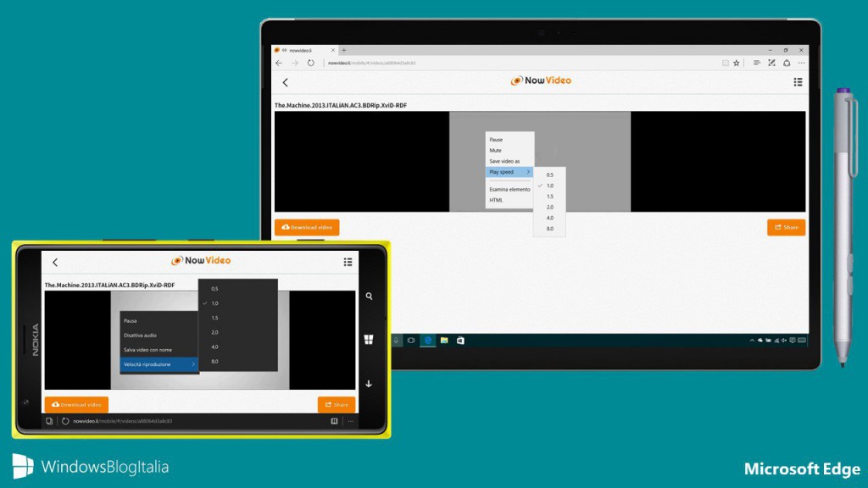This screenshot has height=488, width=868.
Task: Open the Make a Web Note tool
Action: [771, 63]
